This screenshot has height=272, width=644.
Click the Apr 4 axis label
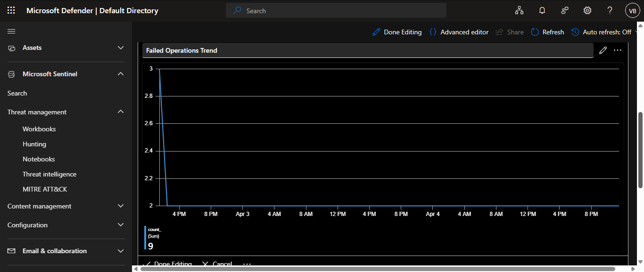(x=433, y=214)
